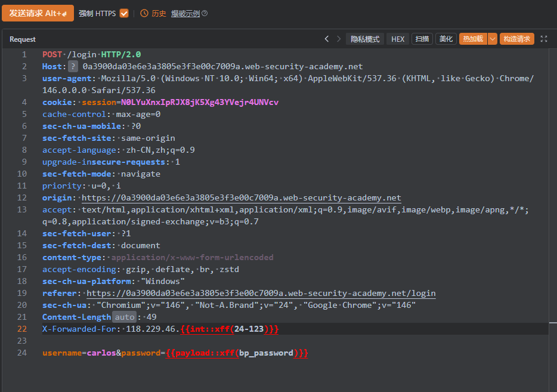The width and height of the screenshot is (557, 392).
Task: Click the 美化 beautify button
Action: [445, 39]
